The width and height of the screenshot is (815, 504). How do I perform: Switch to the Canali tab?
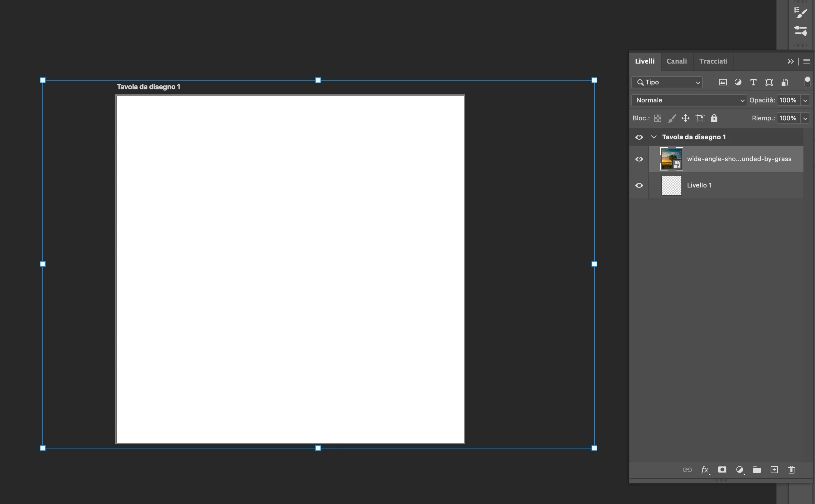coord(676,61)
